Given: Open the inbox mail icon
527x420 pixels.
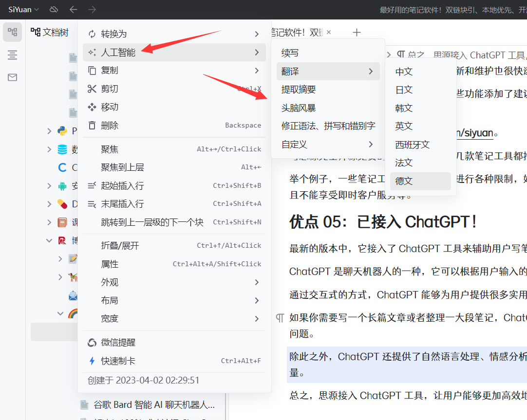Looking at the screenshot, I should 13,77.
